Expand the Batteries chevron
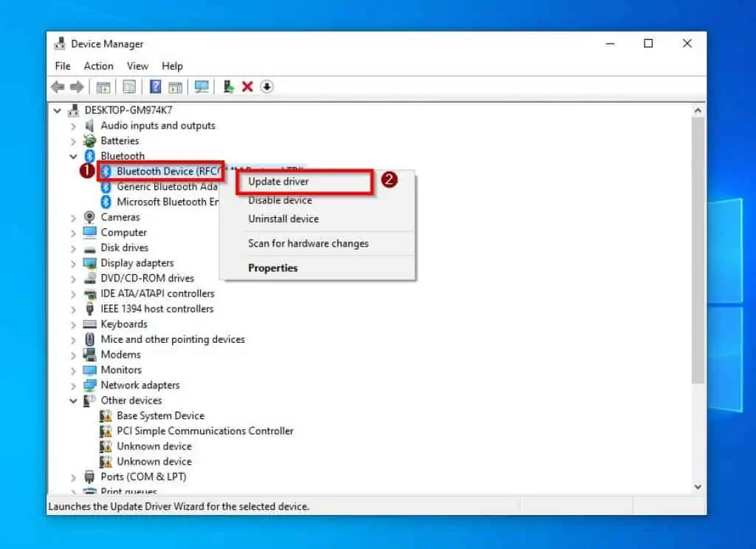756x549 pixels. click(73, 141)
